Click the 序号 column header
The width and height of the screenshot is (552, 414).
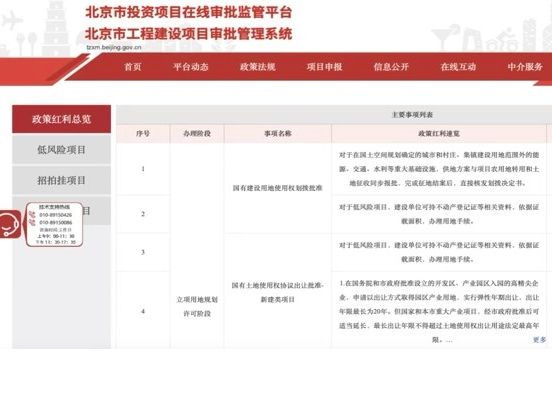pyautogui.click(x=143, y=133)
